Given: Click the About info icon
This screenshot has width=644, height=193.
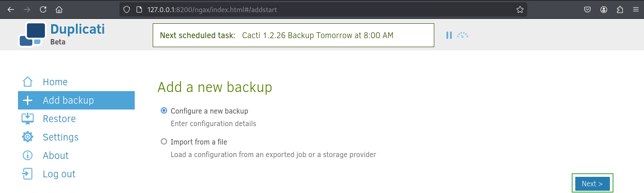Looking at the screenshot, I should pyautogui.click(x=27, y=156).
